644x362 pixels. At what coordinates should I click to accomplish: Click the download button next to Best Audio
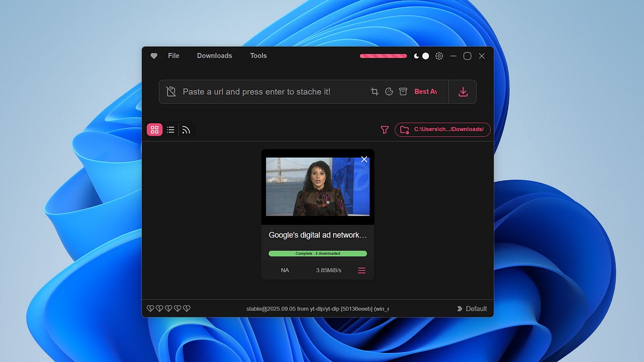click(x=462, y=91)
